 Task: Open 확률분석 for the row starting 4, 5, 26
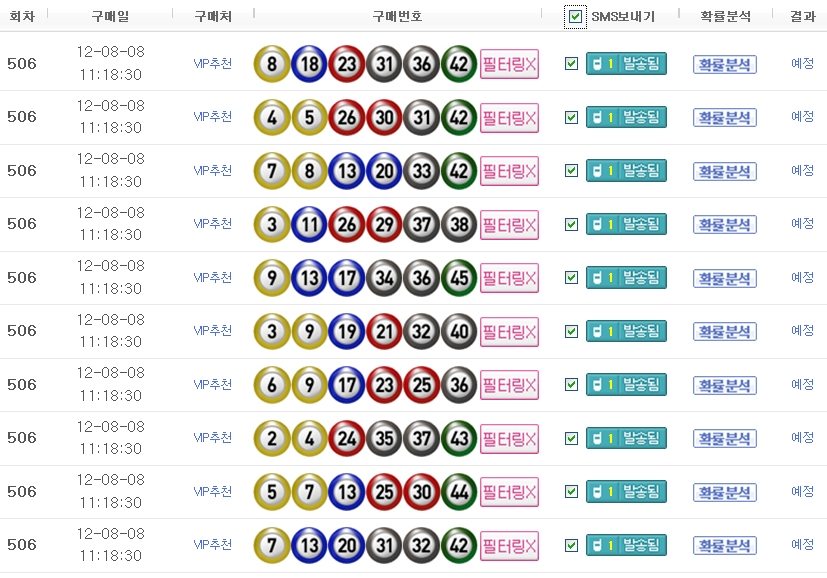click(724, 118)
